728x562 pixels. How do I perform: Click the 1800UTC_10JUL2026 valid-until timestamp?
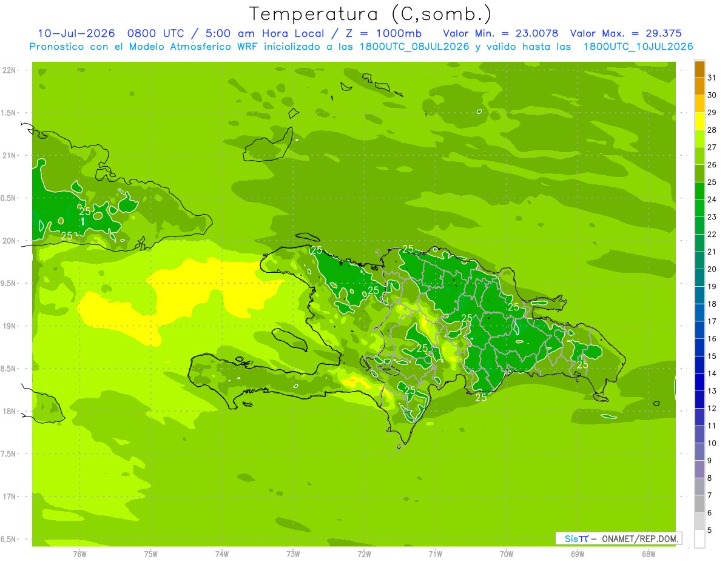coord(638,47)
